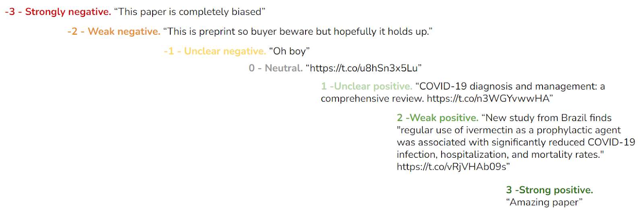Click the quote "This paper is completely biased"
Screen dimensions: 644x211
tap(190, 12)
